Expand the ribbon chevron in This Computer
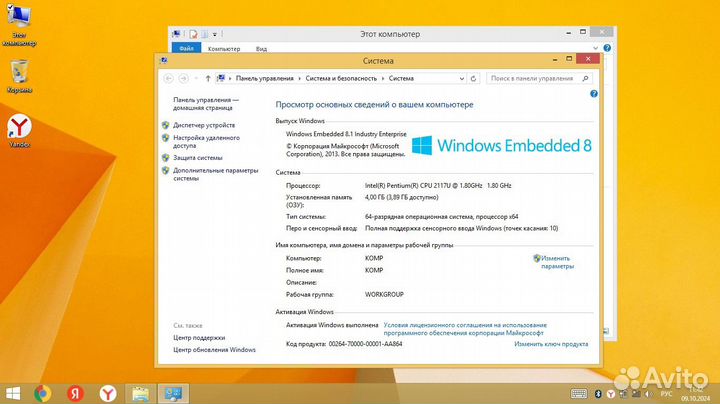The image size is (720, 404). (x=596, y=48)
